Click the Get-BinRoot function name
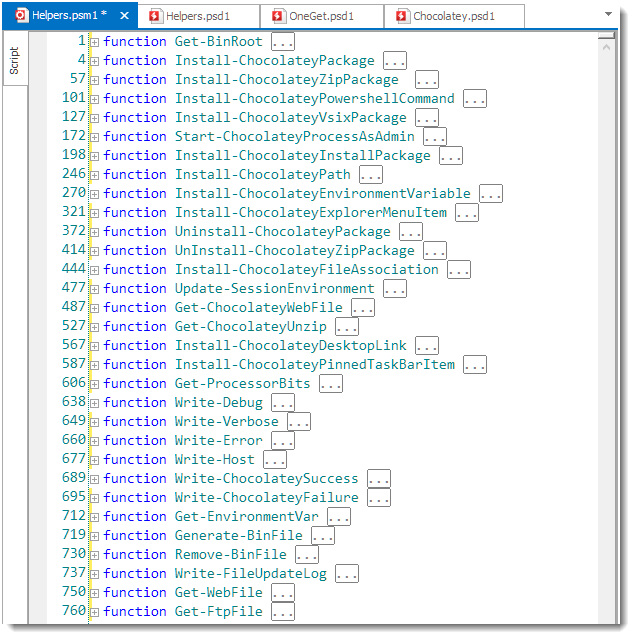Viewport: 635px width, 639px height. 218,42
